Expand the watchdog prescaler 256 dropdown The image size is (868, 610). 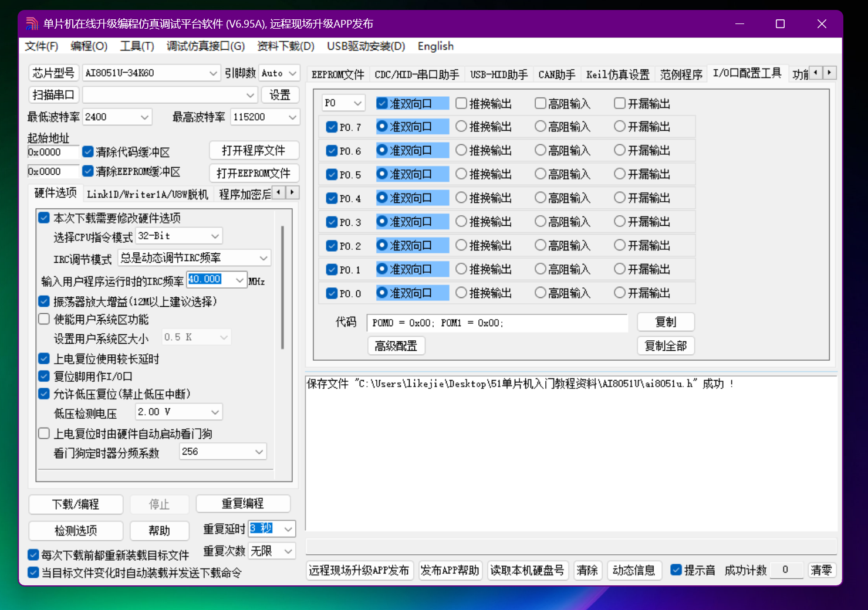click(x=259, y=452)
